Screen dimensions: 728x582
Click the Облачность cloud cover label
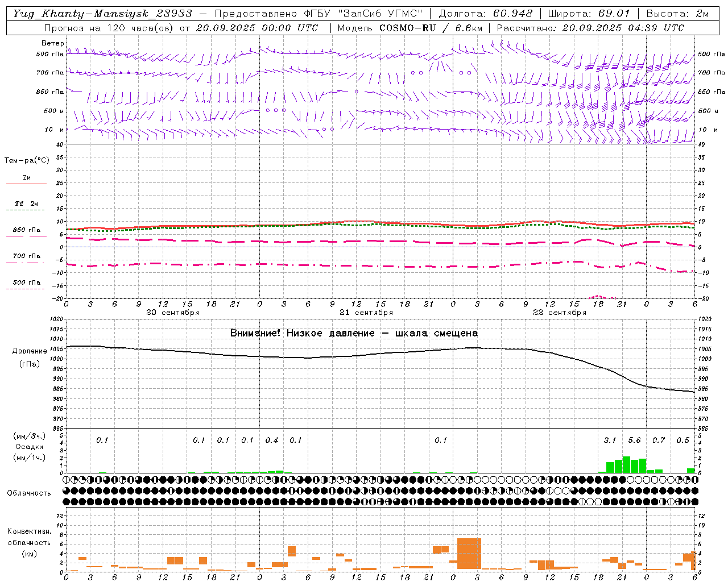click(x=29, y=493)
